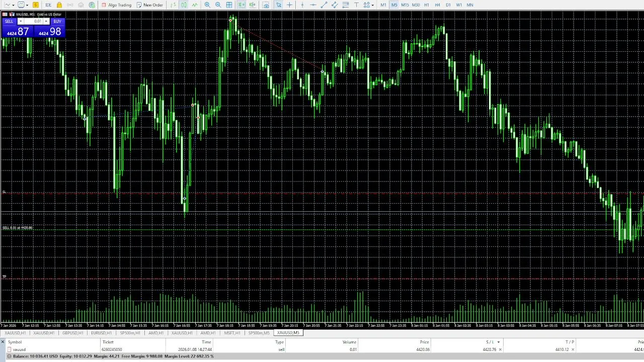Set timeframe to W1
The width and height of the screenshot is (644, 362).
459,5
